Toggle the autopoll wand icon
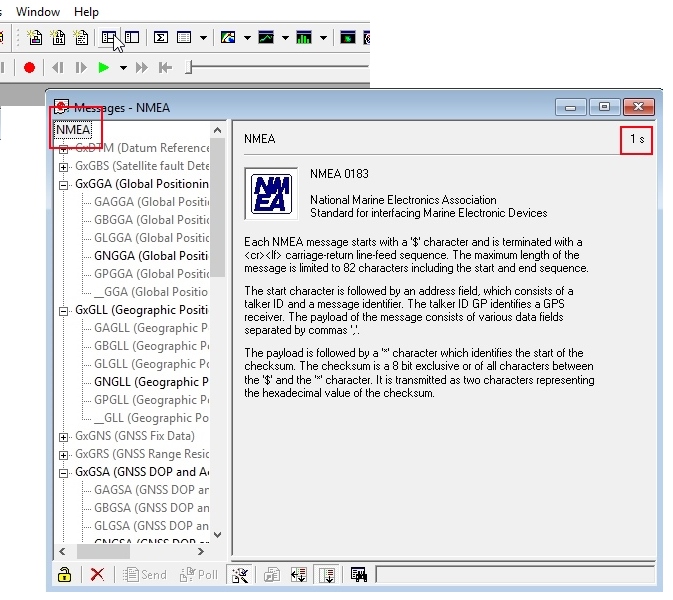This screenshot has height=600, width=673. [x=240, y=575]
